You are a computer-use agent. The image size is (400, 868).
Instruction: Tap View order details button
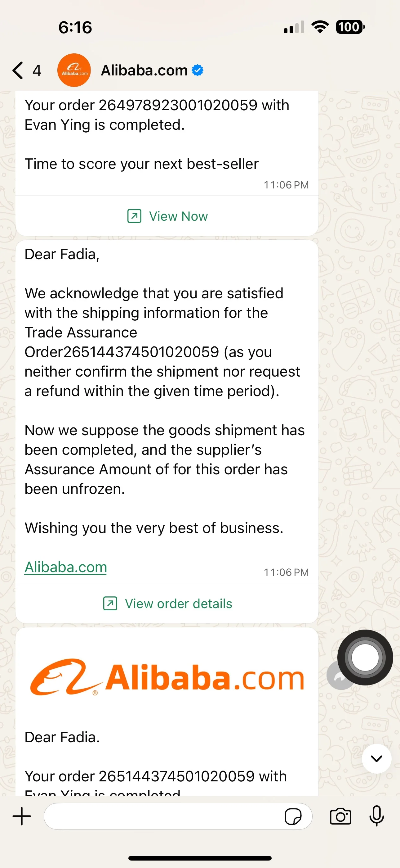[167, 604]
